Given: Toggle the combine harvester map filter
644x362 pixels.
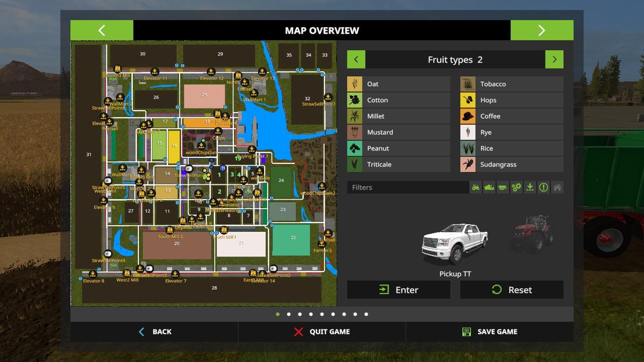Looking at the screenshot, I should tap(489, 188).
